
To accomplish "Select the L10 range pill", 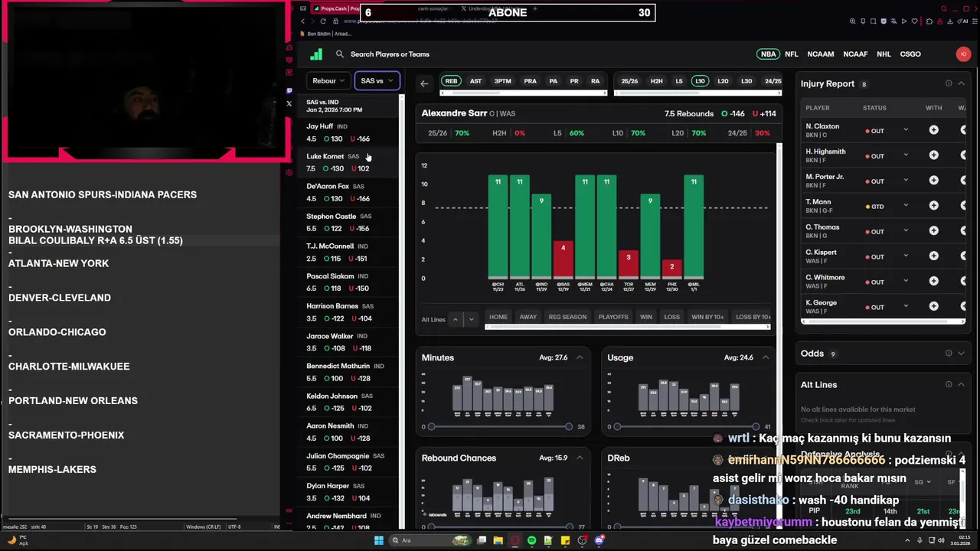I will [700, 81].
